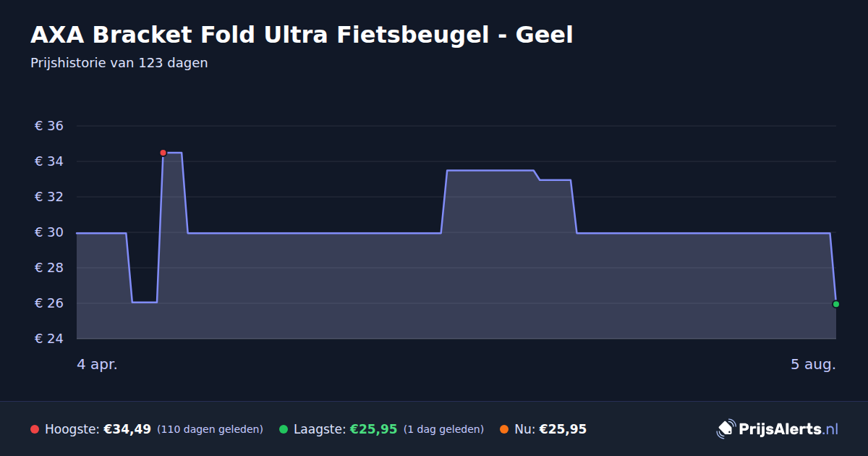Click the 110 dagen geleden note

(x=210, y=429)
